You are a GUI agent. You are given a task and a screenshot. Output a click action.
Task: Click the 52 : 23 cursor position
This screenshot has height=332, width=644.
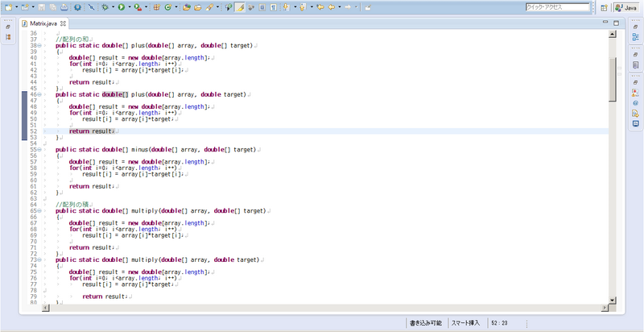pos(499,323)
